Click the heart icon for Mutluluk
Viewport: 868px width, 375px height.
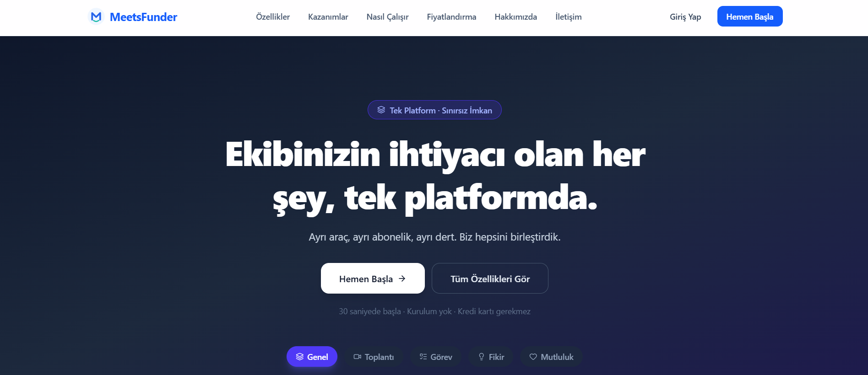533,357
